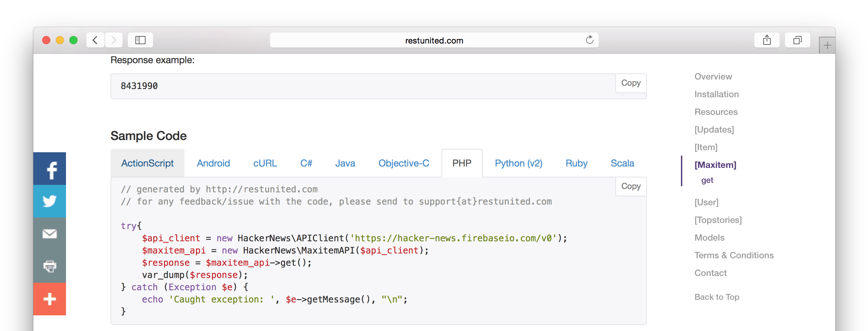868x331 pixels.
Task: Switch to the Scala tab
Action: [622, 163]
